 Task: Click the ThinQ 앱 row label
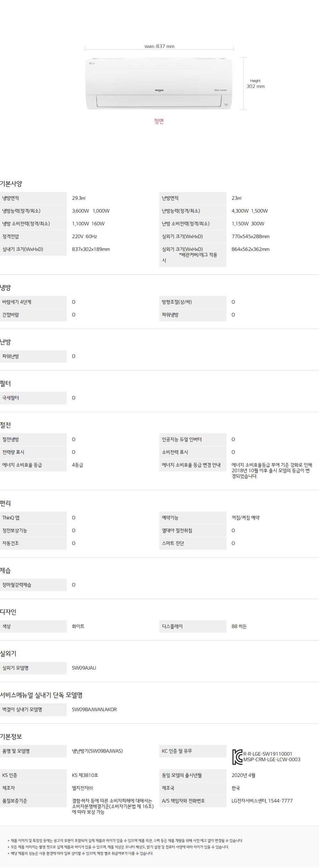pos(11,518)
